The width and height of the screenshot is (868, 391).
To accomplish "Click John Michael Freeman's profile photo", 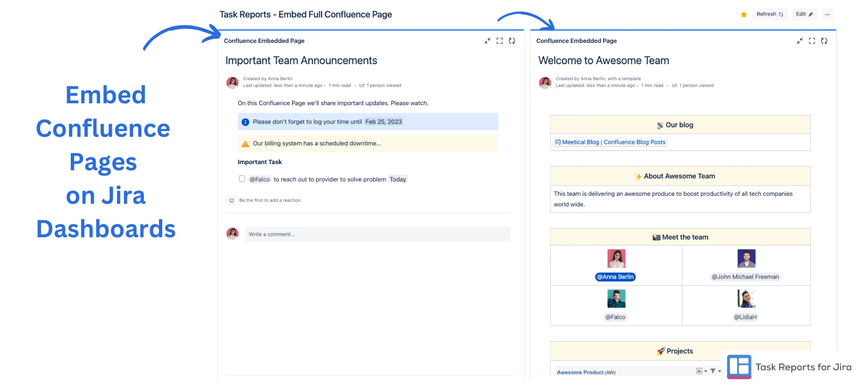I will pyautogui.click(x=746, y=258).
